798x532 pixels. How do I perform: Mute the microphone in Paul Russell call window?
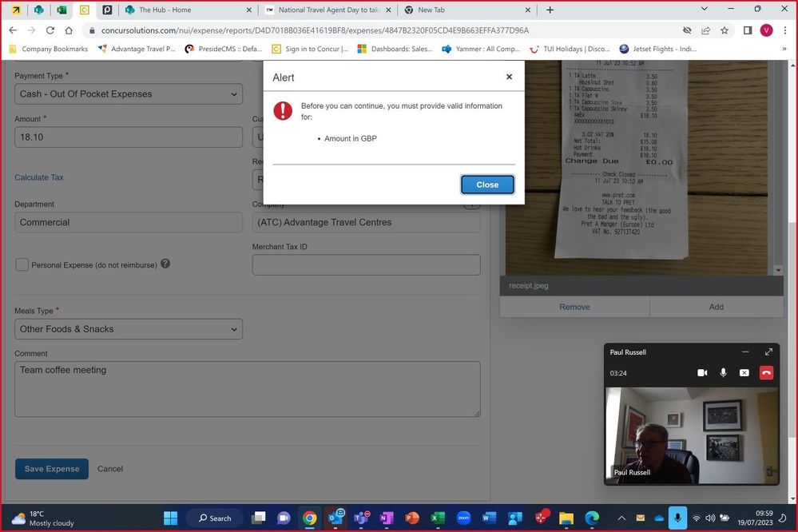click(x=723, y=373)
